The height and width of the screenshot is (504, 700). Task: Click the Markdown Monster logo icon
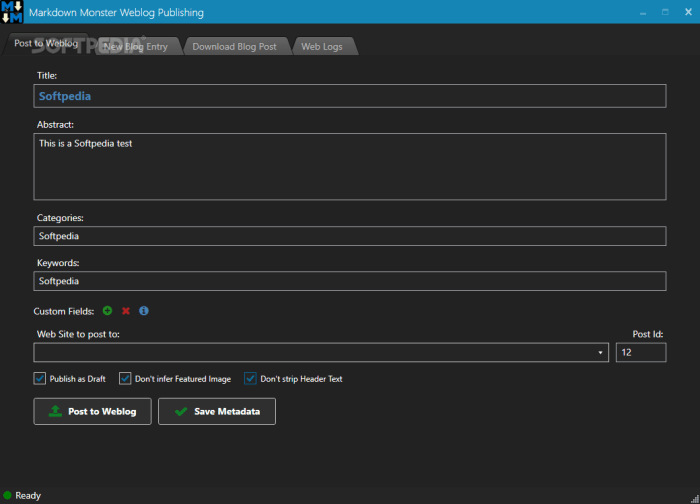click(x=12, y=12)
